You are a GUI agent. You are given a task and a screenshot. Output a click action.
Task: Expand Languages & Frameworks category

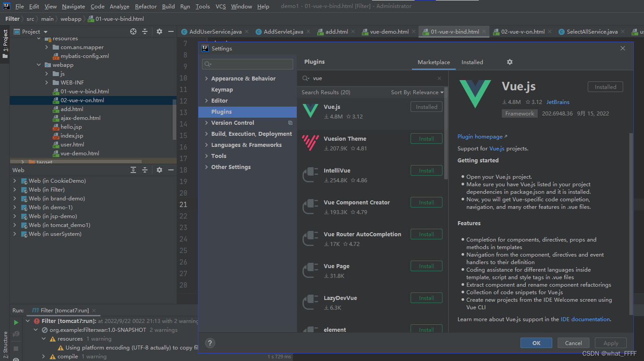[206, 145]
